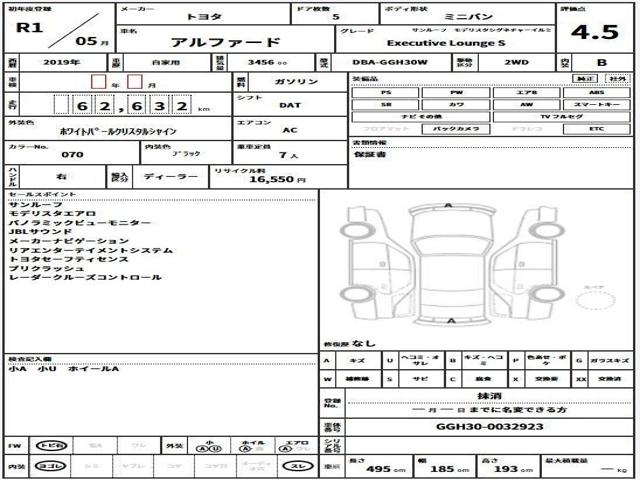Click the 右 steering side value
Screen dimensions: 640x480
[x=61, y=177]
